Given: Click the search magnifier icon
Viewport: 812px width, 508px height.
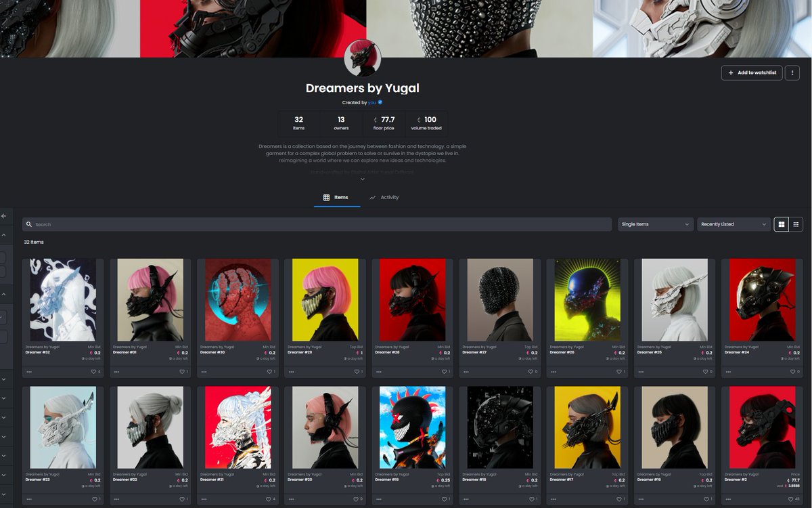Looking at the screenshot, I should click(27, 224).
